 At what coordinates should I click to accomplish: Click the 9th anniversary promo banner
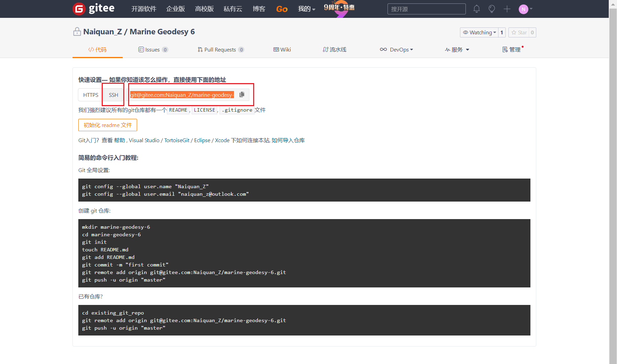339,9
